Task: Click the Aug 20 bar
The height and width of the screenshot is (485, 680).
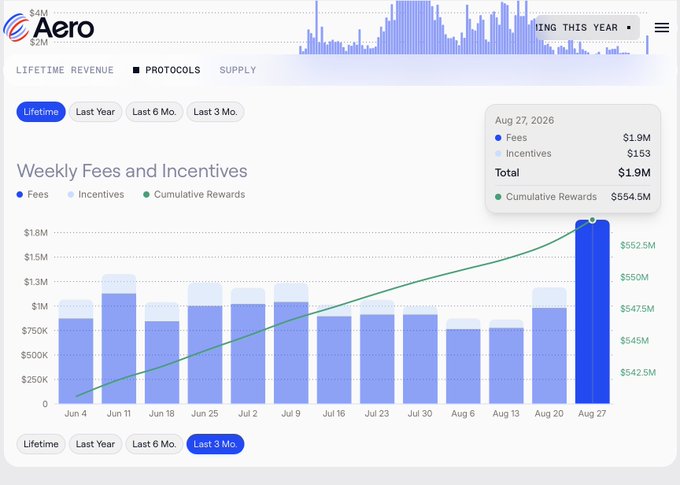Action: (549, 346)
